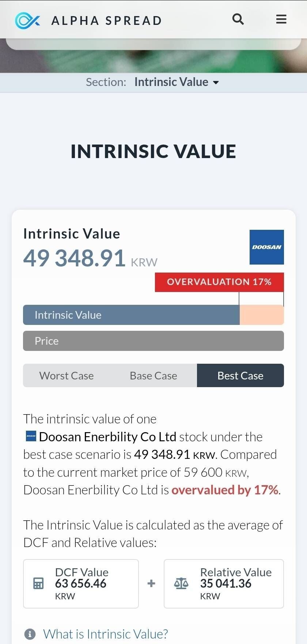Select the Best Case scenario
Screen dimensions: 307x644
(240, 375)
